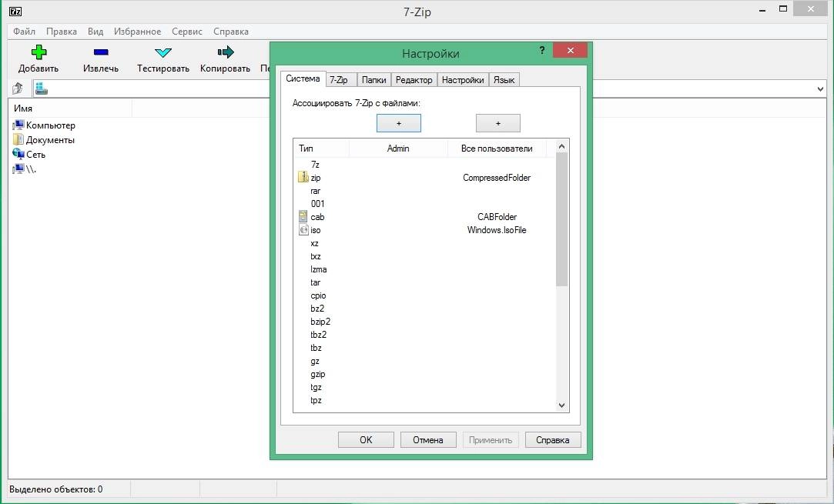Switch to the Папки tab
This screenshot has height=504, width=834.
tap(374, 80)
